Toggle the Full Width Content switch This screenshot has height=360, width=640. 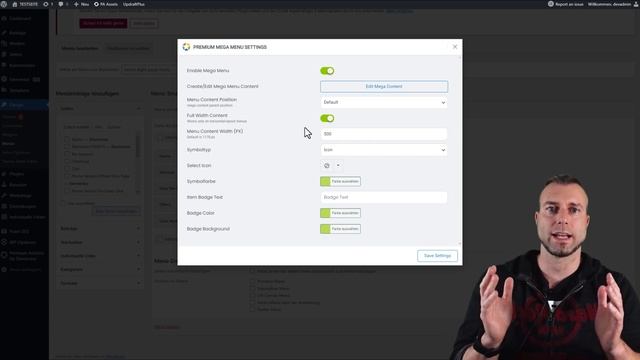pyautogui.click(x=327, y=118)
